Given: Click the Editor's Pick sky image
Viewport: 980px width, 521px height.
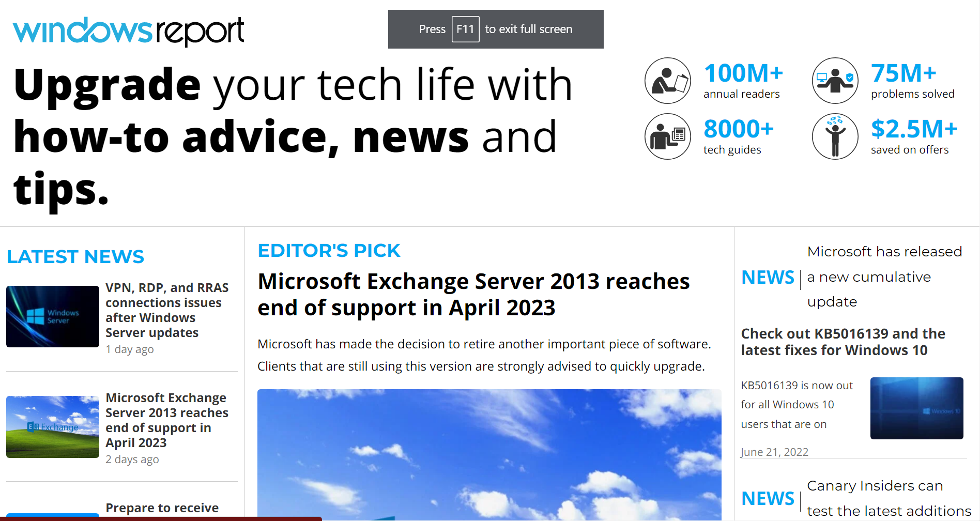Looking at the screenshot, I should coord(489,455).
